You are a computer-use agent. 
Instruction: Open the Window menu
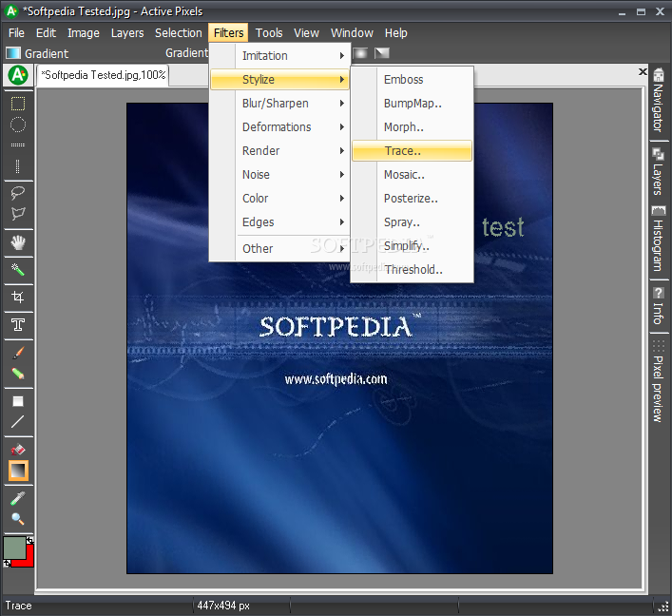[352, 33]
